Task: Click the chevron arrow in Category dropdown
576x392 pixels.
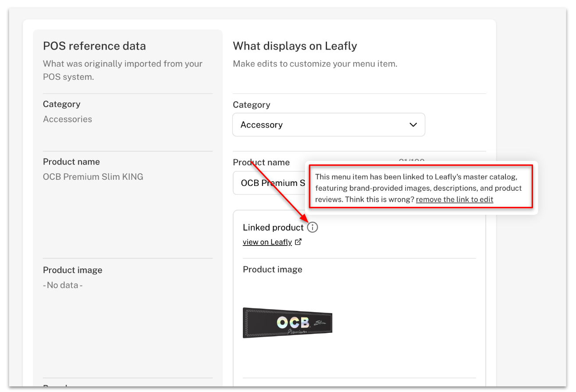Action: [x=413, y=125]
